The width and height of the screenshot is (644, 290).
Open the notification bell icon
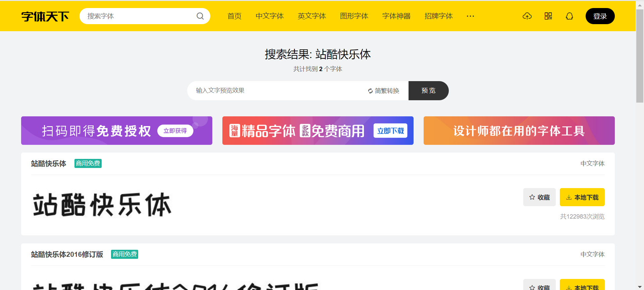click(x=569, y=16)
